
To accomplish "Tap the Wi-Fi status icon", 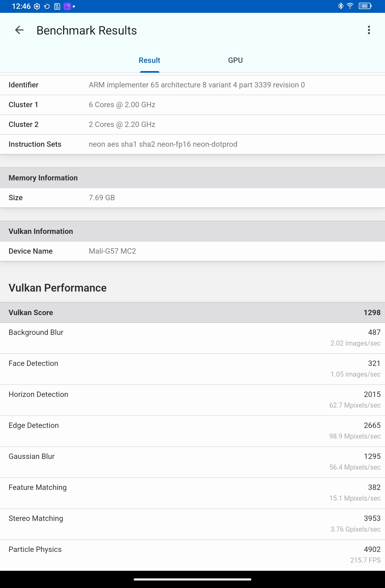I will click(x=350, y=6).
